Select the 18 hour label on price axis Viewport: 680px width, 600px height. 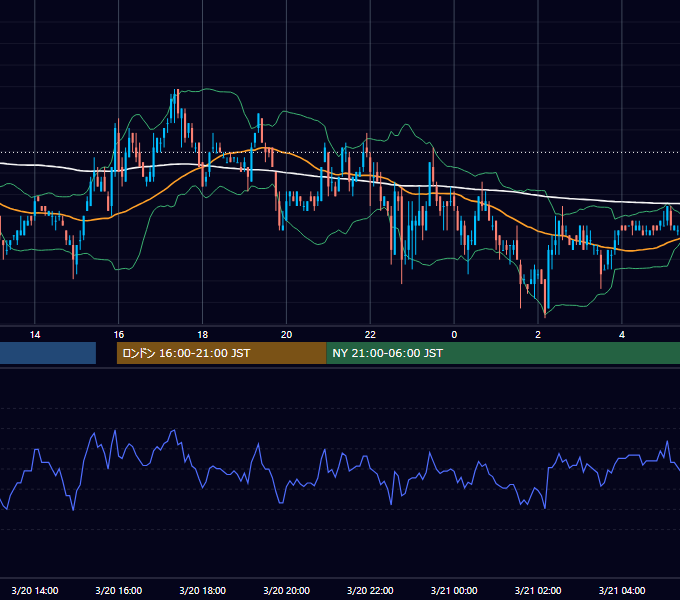point(203,335)
